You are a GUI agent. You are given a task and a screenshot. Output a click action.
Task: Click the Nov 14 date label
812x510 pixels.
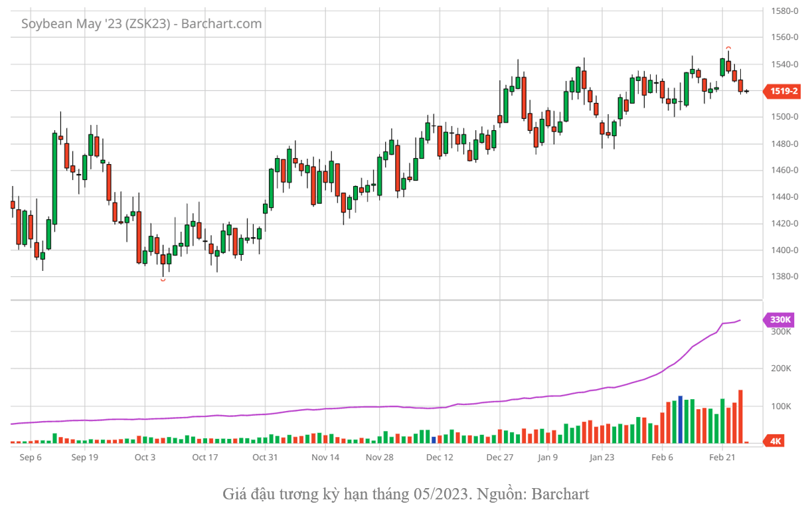[x=325, y=458]
